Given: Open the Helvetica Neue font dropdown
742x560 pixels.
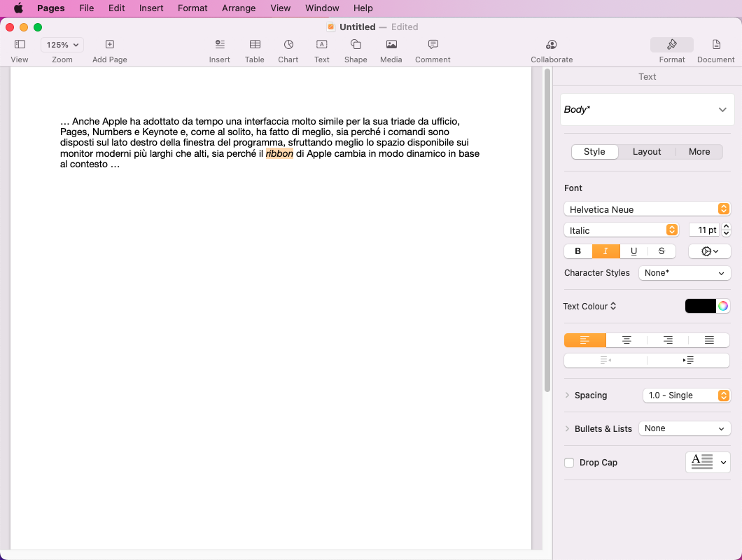Looking at the screenshot, I should click(647, 209).
